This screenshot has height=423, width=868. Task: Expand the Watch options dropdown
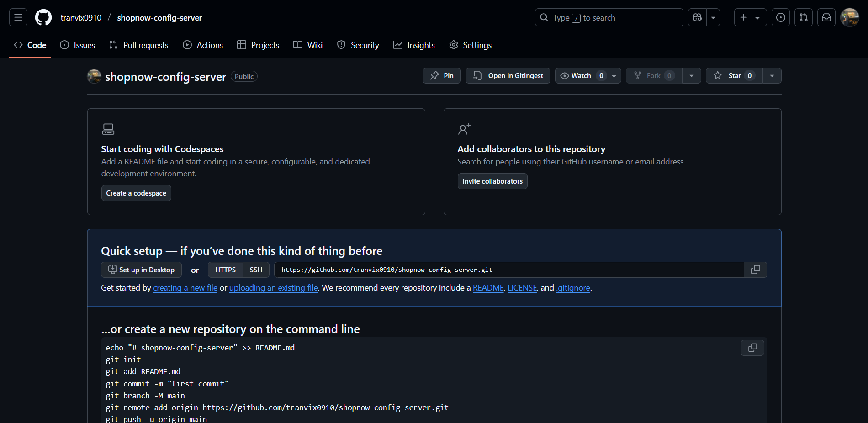pyautogui.click(x=614, y=75)
